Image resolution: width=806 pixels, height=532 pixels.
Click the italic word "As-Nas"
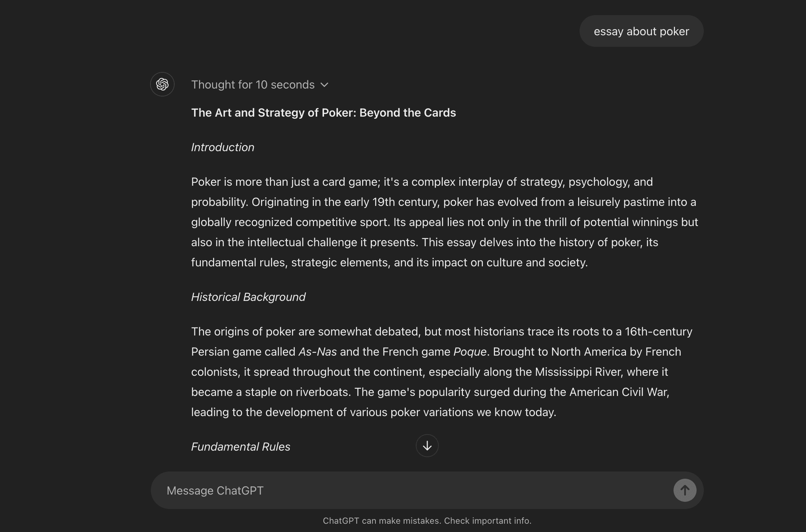pos(318,352)
